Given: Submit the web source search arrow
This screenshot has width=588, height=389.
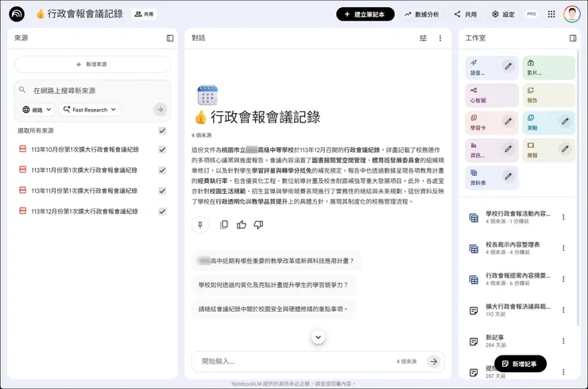Looking at the screenshot, I should 161,110.
